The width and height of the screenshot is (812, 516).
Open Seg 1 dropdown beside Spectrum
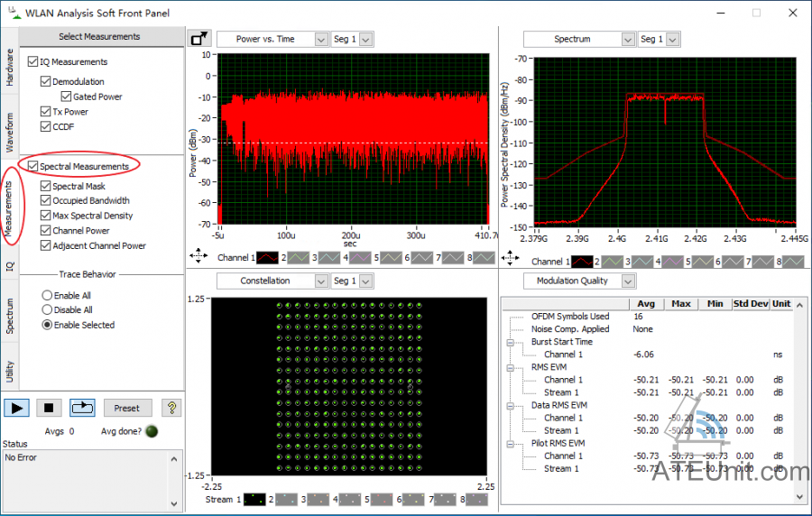[673, 40]
